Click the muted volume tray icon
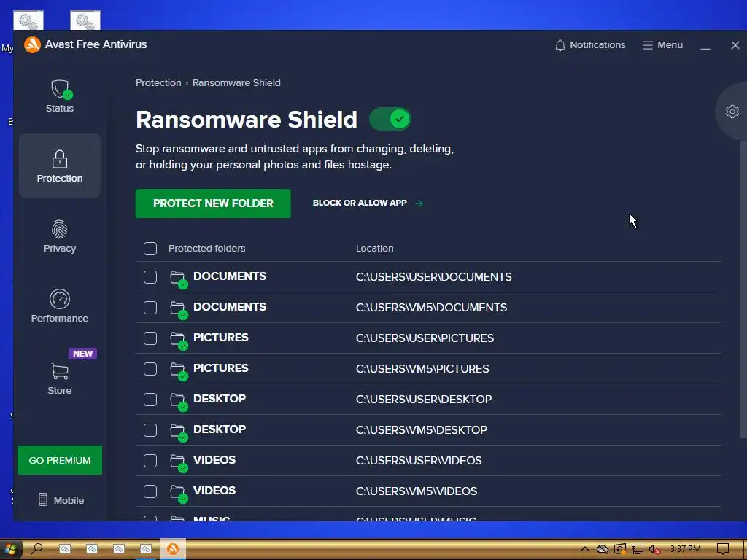Viewport: 747px width, 560px height. pyautogui.click(x=654, y=550)
